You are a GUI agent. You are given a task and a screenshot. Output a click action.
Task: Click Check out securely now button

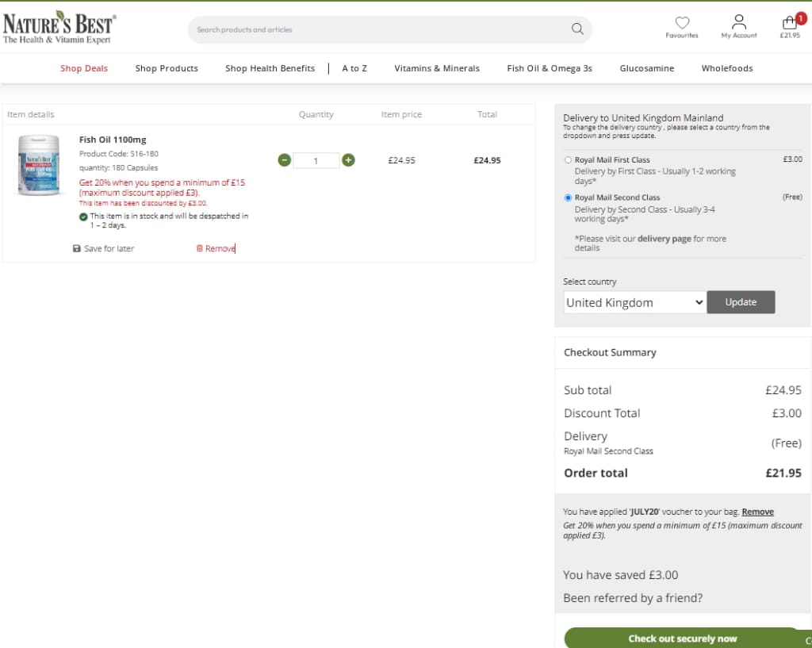(683, 638)
